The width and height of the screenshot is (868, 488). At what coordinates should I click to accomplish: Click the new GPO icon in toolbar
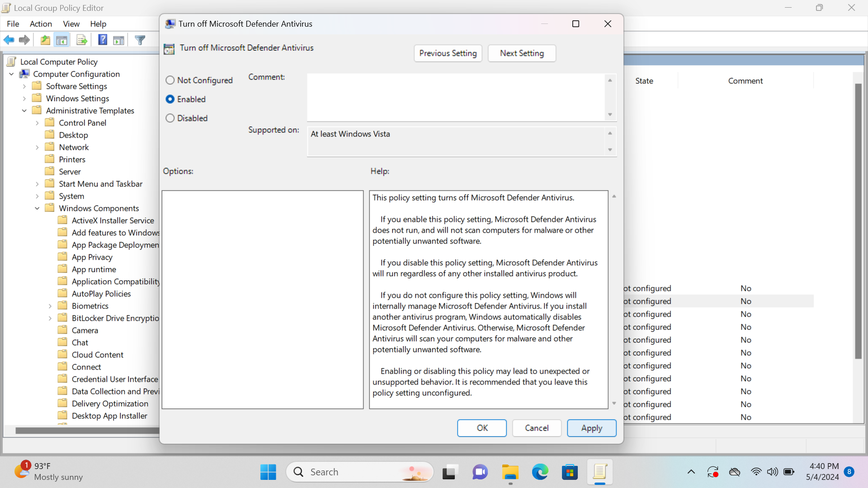pos(82,40)
